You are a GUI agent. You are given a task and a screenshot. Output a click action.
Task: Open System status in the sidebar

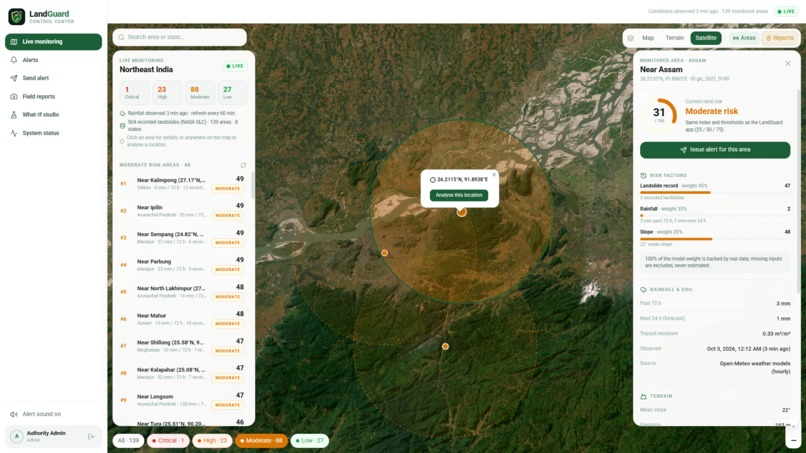tap(53, 133)
